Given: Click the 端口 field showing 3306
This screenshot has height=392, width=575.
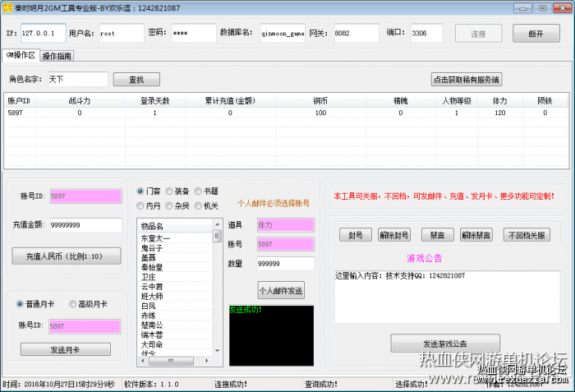Looking at the screenshot, I should click(426, 33).
